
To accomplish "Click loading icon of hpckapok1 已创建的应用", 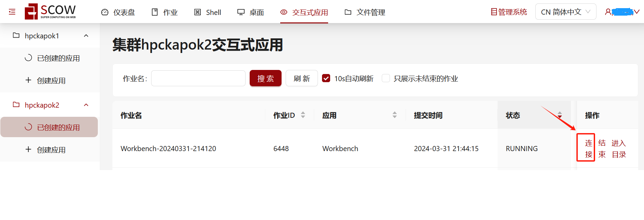I will [29, 58].
